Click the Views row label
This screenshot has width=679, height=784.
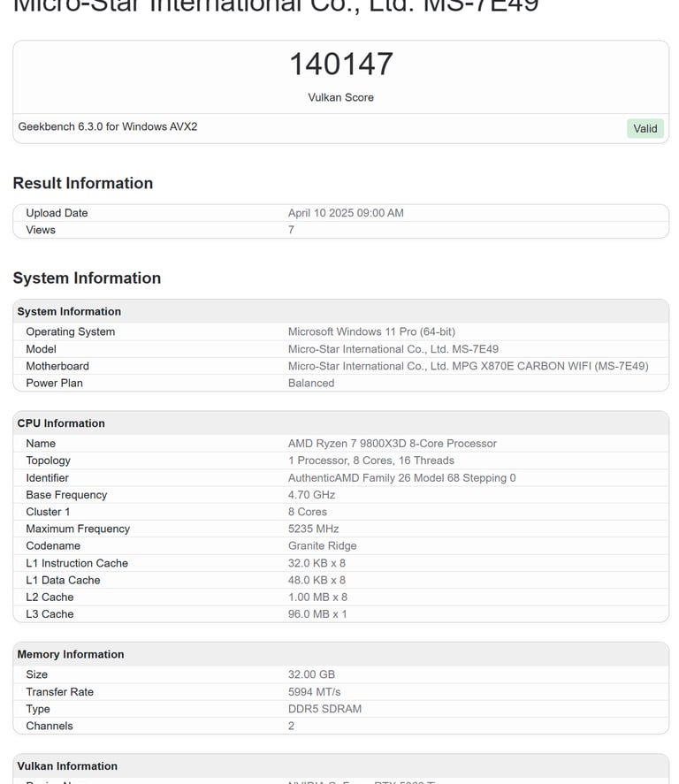(41, 230)
